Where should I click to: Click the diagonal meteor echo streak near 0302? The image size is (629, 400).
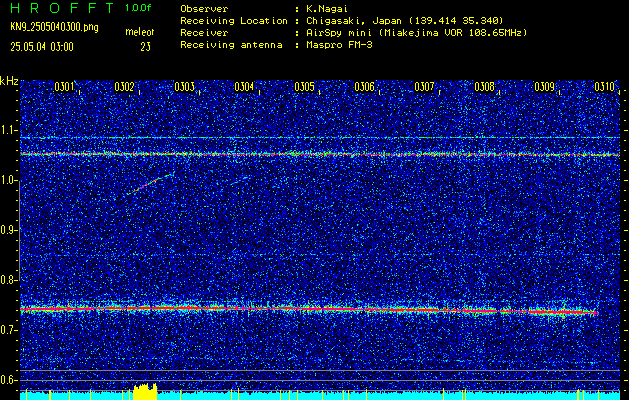pos(150,184)
